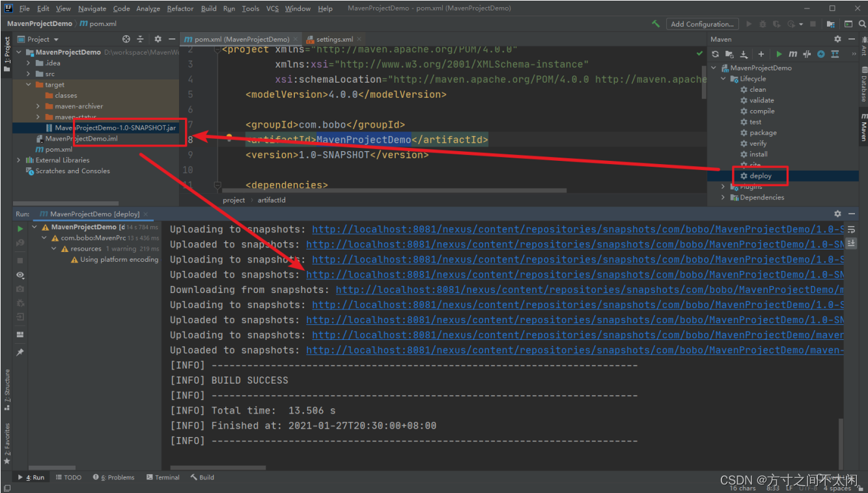Collapse the Lifecycle node in Maven panel
Viewport: 868px width, 493px height.
click(x=723, y=79)
